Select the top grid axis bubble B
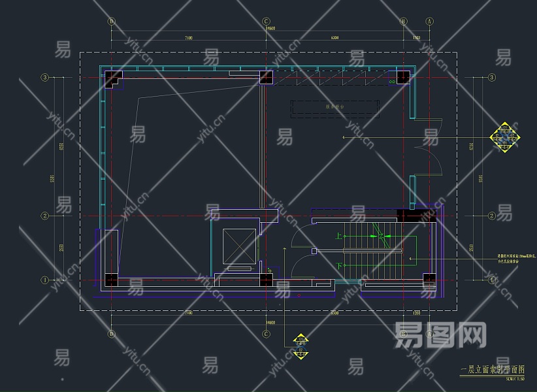 pos(404,21)
